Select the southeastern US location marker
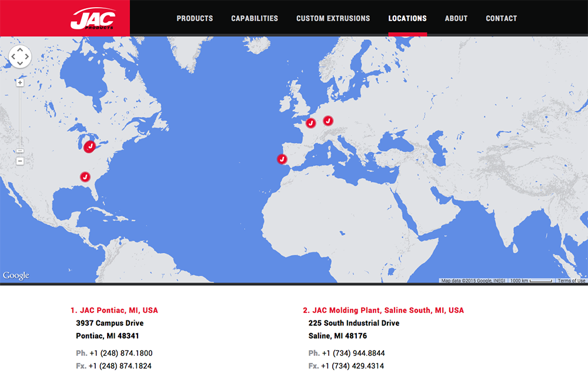 point(85,176)
